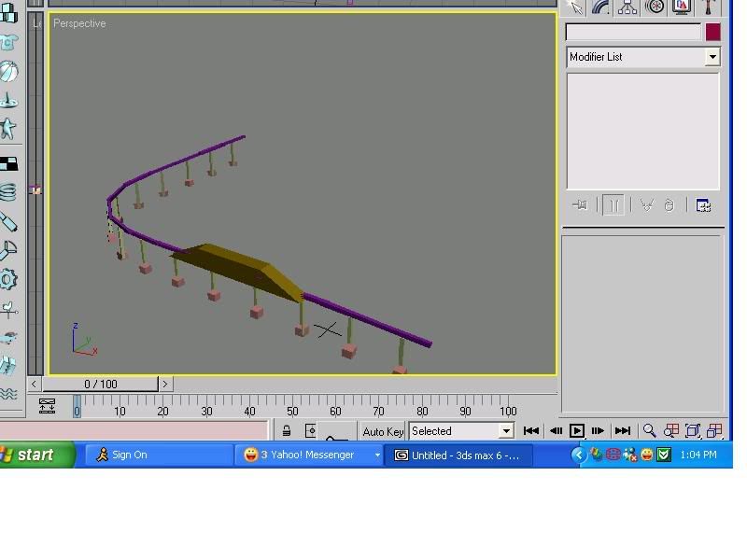747x560 pixels.
Task: Click the Yahoo smiley tray icon
Action: coord(646,455)
